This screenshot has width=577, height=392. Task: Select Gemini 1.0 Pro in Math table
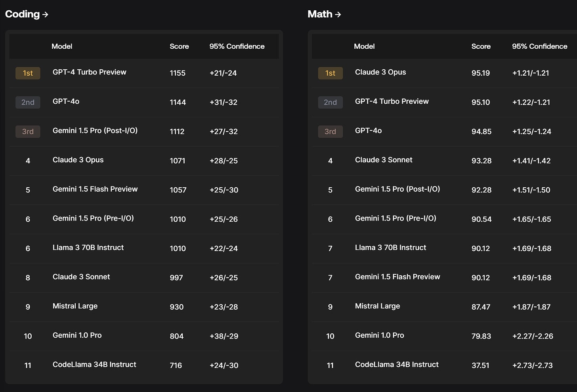[x=379, y=335]
